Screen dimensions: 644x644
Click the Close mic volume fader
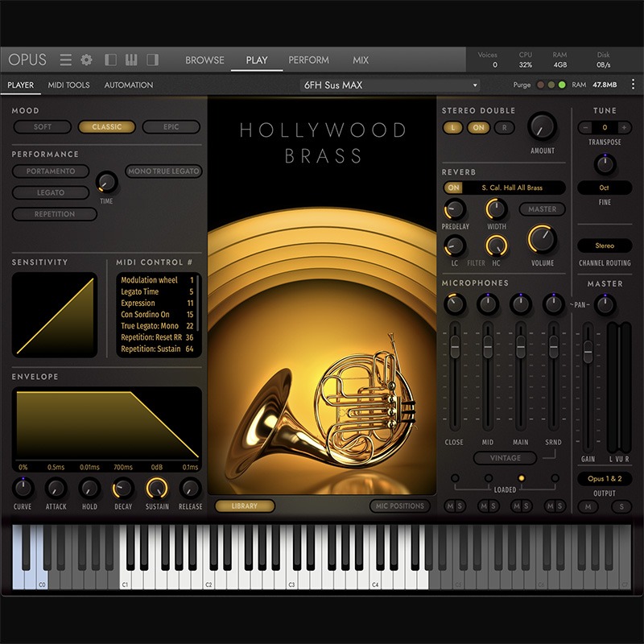(455, 346)
